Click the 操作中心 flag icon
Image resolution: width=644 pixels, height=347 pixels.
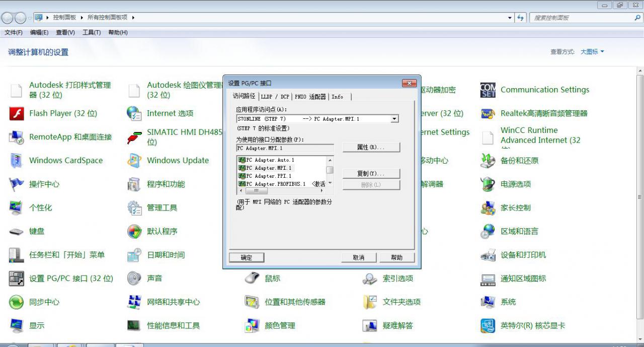click(17, 184)
